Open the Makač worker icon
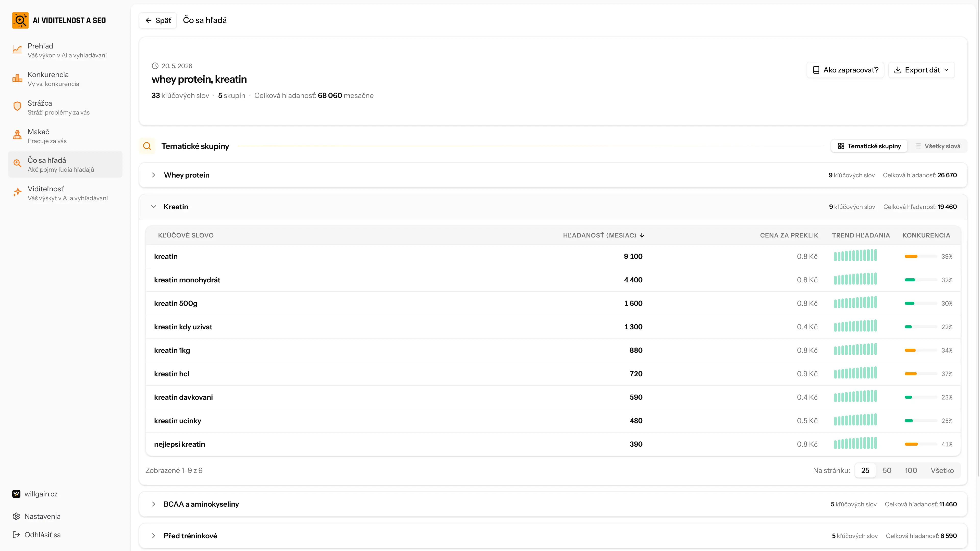980x551 pixels. coord(17,135)
